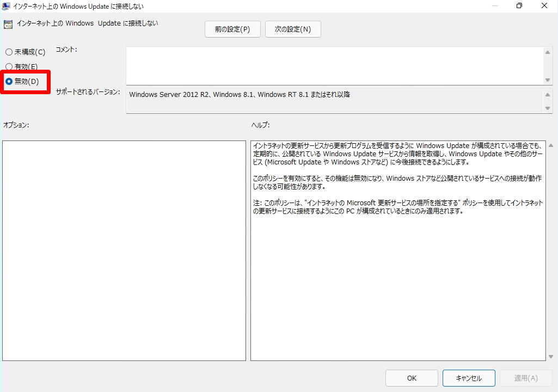558x392 pixels.
Task: Click the OK button
Action: [x=412, y=378]
